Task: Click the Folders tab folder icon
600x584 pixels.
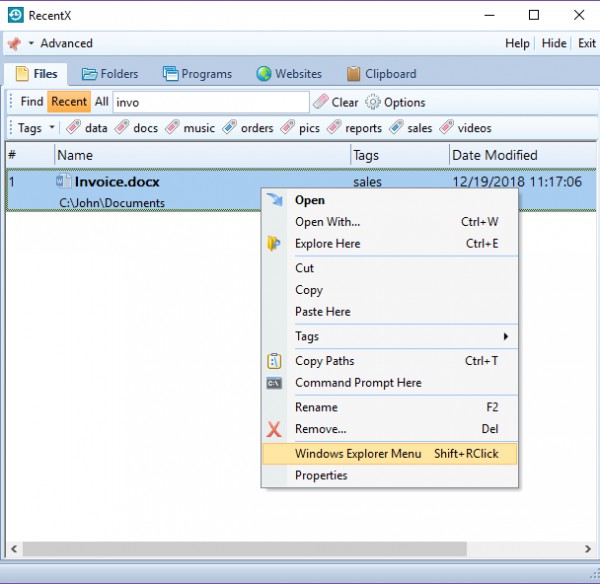Action: (x=89, y=74)
